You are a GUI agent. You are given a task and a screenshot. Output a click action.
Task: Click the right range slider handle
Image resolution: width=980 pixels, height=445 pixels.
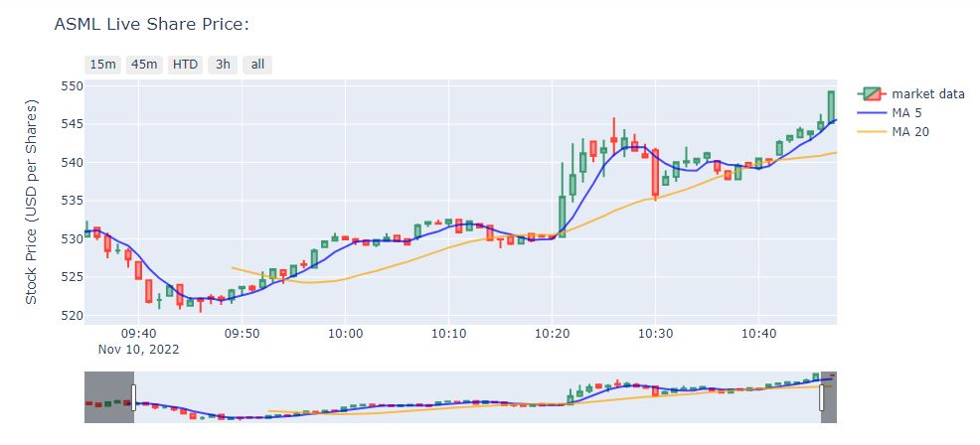click(821, 397)
